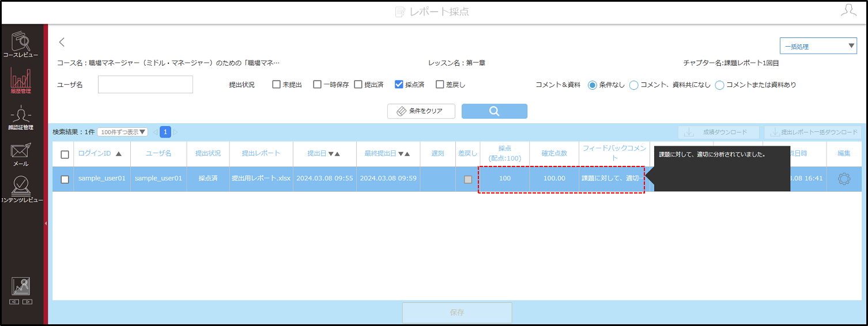Click feedback comment cell 課題に対して、適切
The width and height of the screenshot is (868, 326).
click(x=612, y=179)
